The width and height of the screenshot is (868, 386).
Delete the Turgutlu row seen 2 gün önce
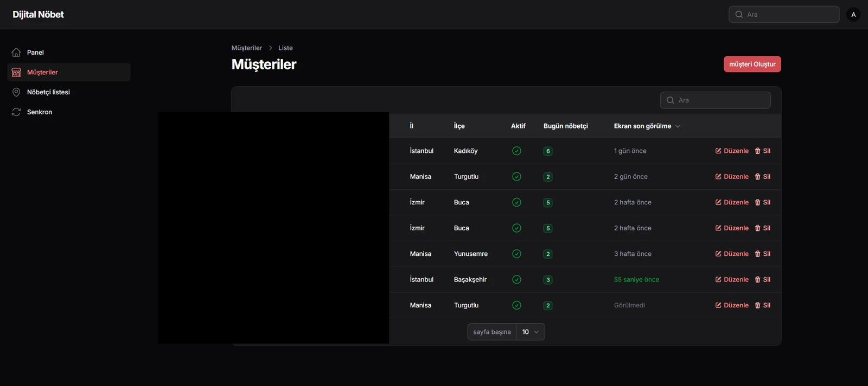[762, 177]
